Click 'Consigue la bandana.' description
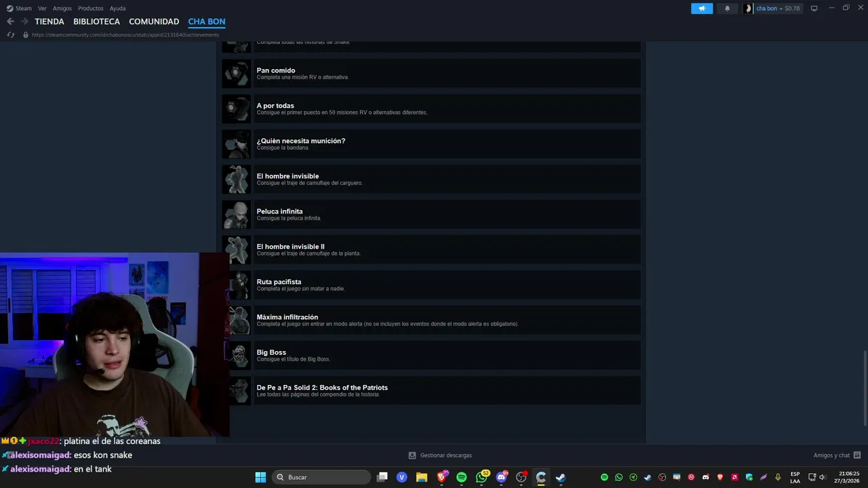The image size is (868, 488). click(283, 148)
